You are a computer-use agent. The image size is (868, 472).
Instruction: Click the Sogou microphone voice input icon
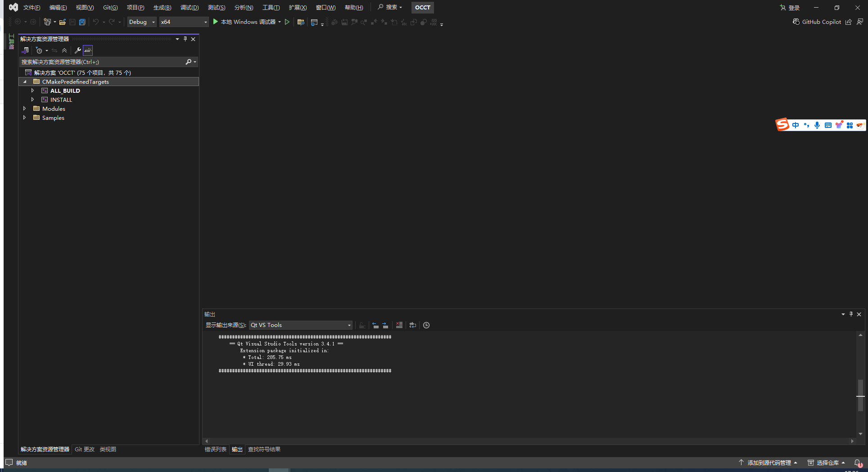click(817, 125)
